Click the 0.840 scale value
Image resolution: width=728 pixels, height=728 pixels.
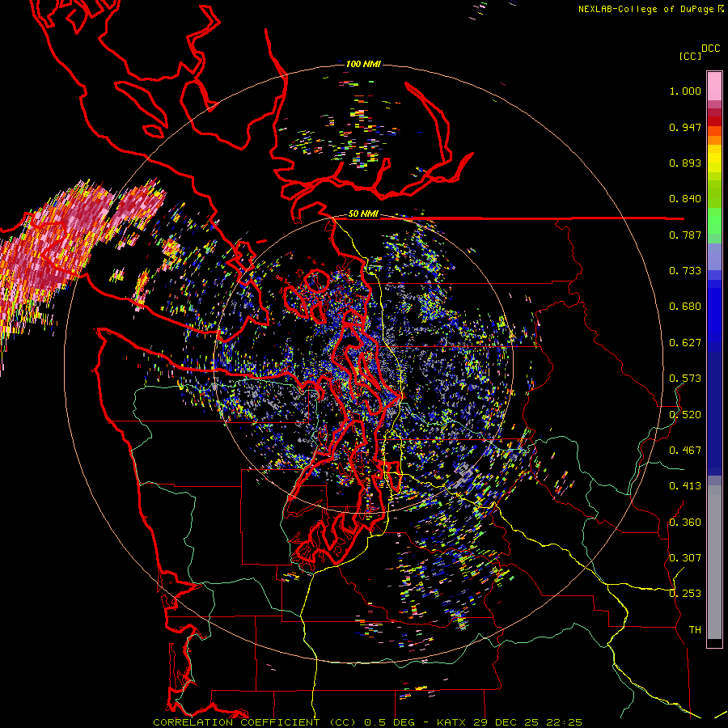coord(685,199)
